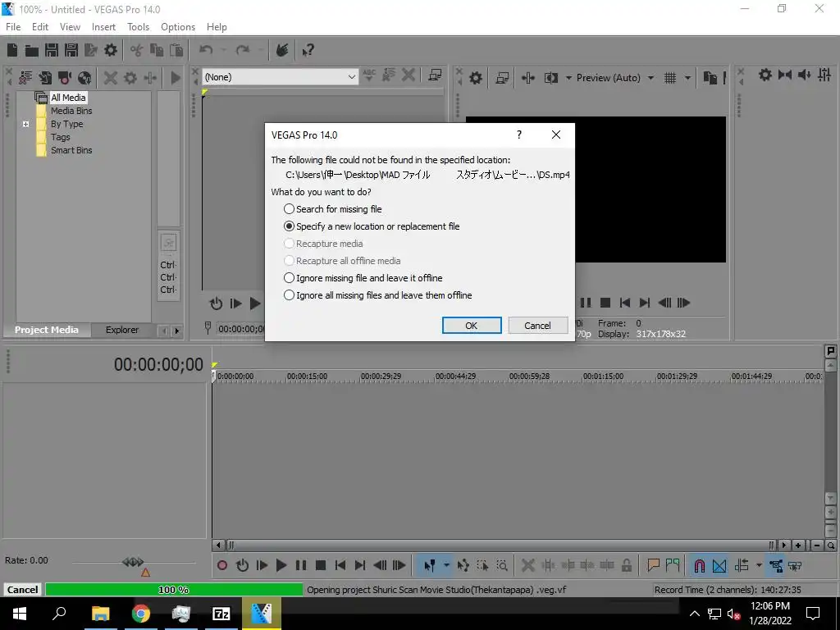The width and height of the screenshot is (840, 630).
Task: Open the Edit menu
Action: coord(40,27)
